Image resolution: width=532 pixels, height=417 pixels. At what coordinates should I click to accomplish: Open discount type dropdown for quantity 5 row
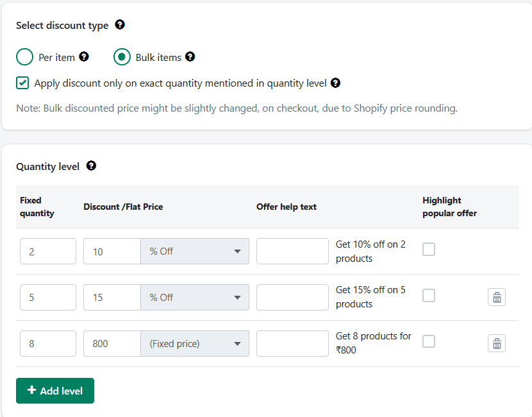click(x=195, y=298)
